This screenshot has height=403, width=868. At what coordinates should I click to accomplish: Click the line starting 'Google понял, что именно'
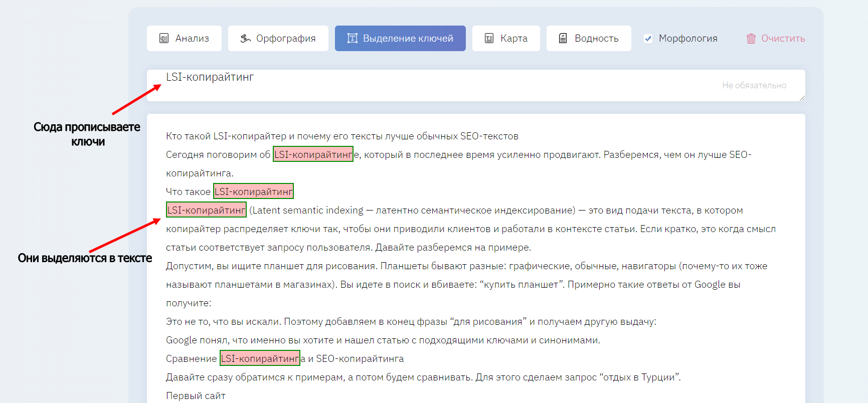[383, 340]
